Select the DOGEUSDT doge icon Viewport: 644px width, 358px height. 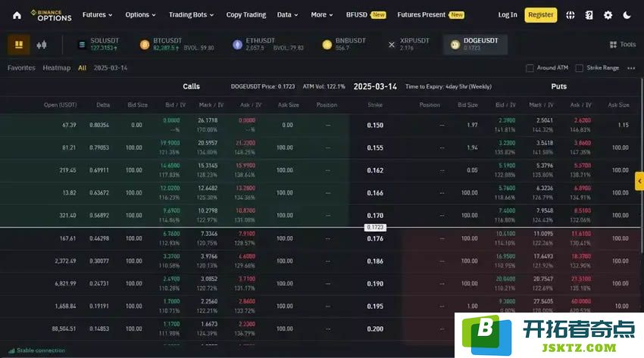455,45
